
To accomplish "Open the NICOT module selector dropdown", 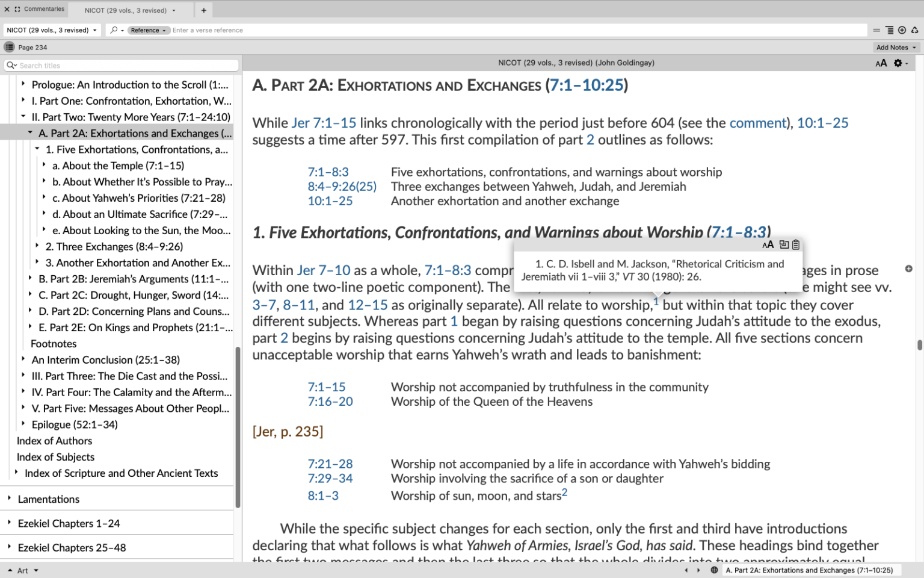I will pos(52,30).
